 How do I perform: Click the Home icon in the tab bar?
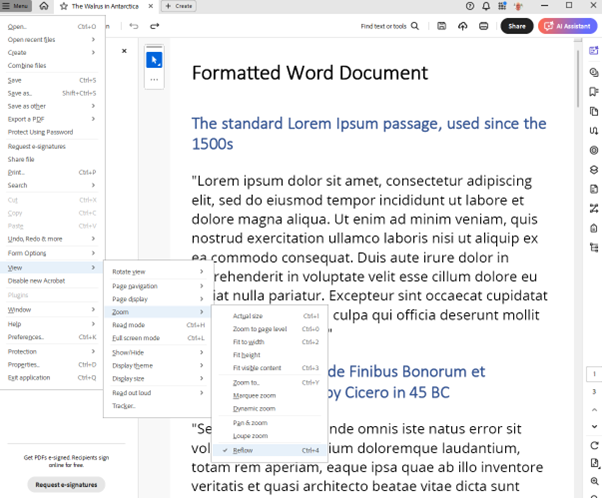pos(44,6)
